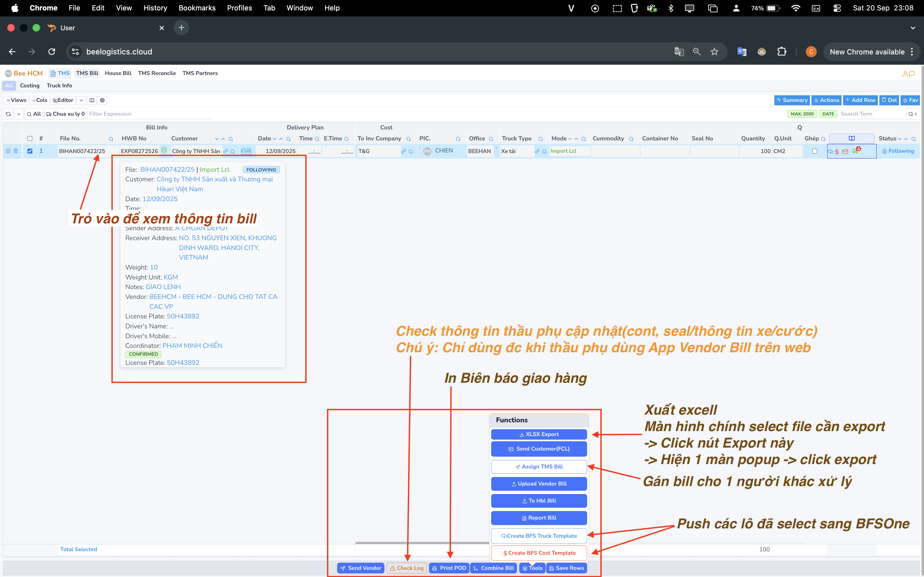Viewport: 924px width, 577px height.
Task: Click the red dollar cost icon in row
Action: pos(837,151)
